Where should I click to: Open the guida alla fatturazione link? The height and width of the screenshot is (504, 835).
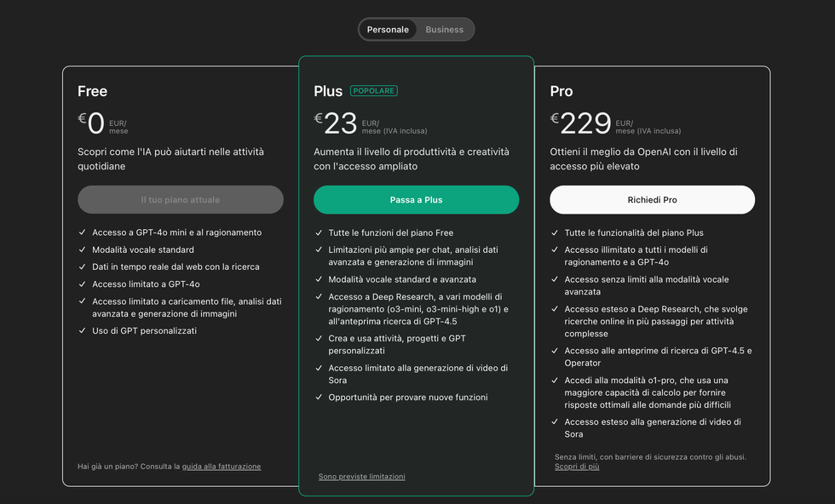point(222,467)
